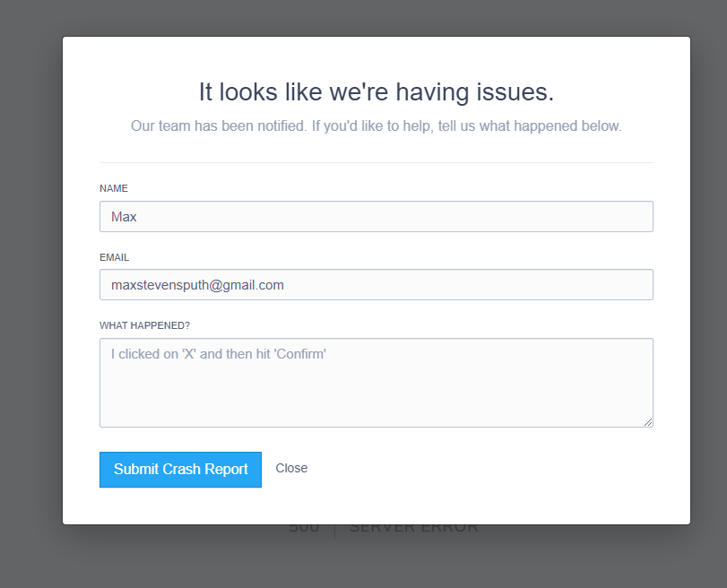Click the "It looks like we're having issues" heading
This screenshot has height=588, width=727.
[x=376, y=91]
